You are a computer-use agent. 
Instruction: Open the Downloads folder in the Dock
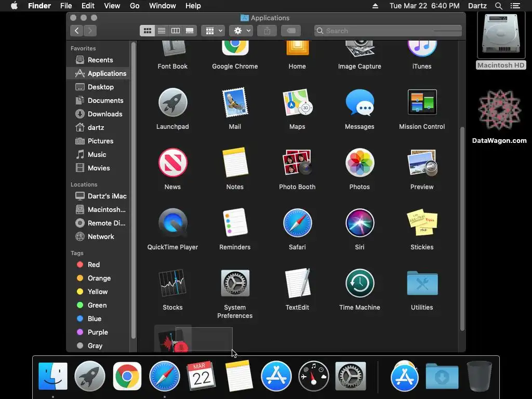(442, 376)
